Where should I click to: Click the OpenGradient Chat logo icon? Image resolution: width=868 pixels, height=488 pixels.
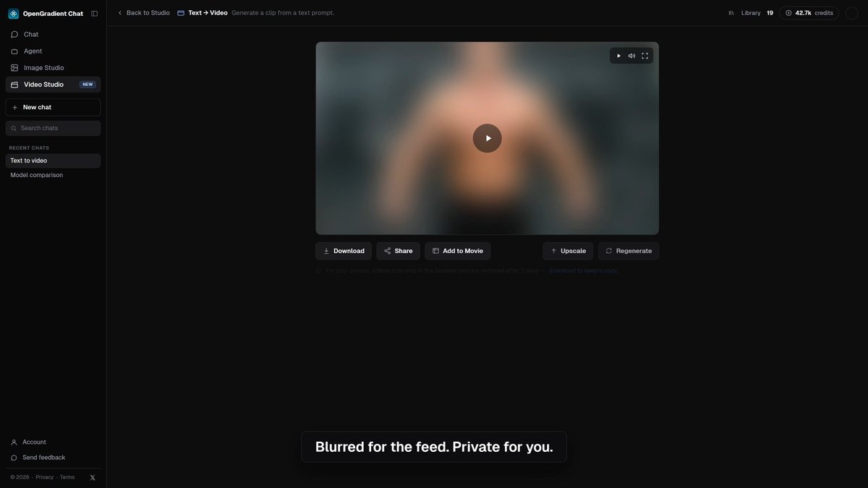coord(14,13)
